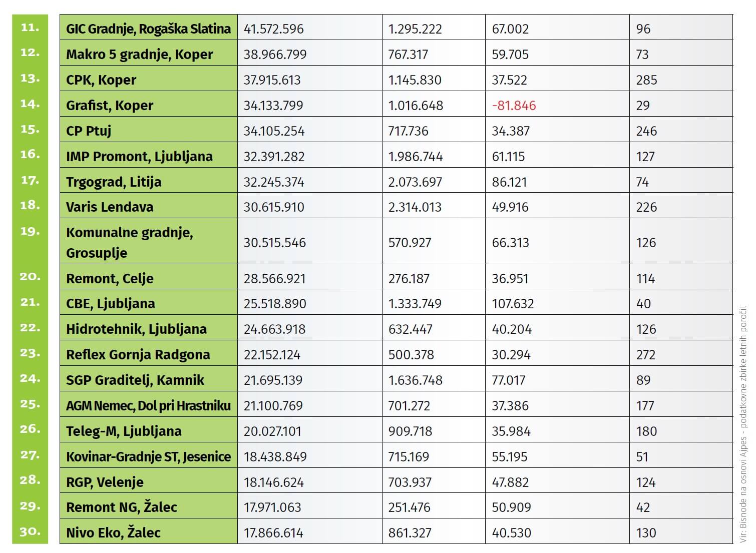756x553 pixels.
Task: Click the red -81.846 value for Grafist
Action: coord(514,106)
